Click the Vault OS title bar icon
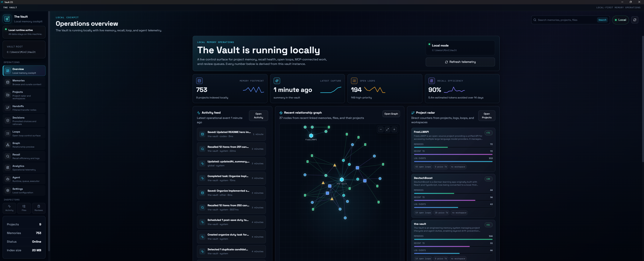This screenshot has width=644, height=261. click(x=2, y=2)
